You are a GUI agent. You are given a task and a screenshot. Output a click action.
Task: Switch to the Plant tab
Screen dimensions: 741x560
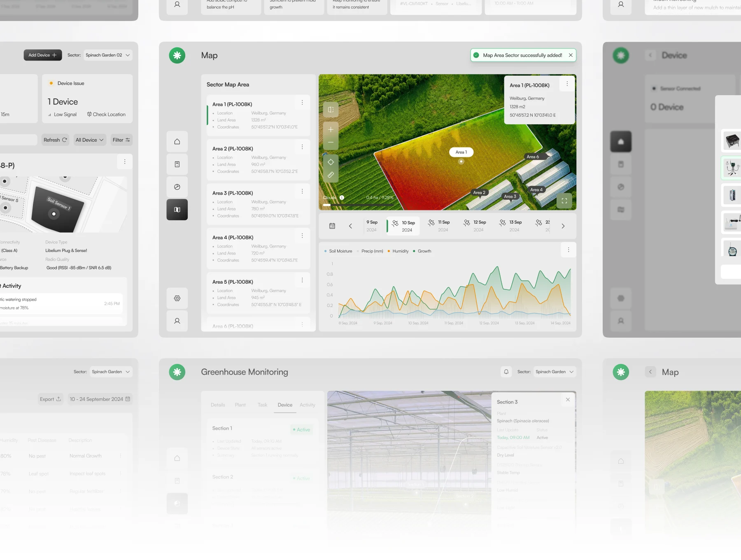(x=240, y=405)
